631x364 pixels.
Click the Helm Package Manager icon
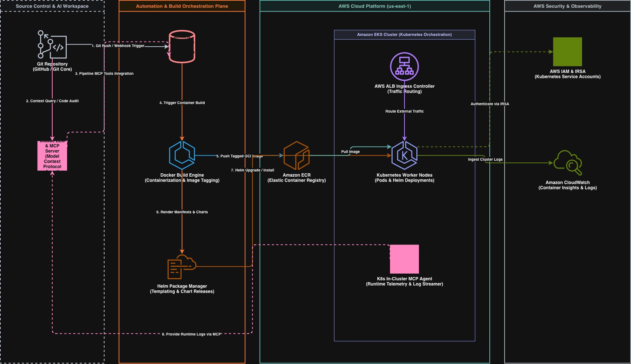tap(182, 267)
